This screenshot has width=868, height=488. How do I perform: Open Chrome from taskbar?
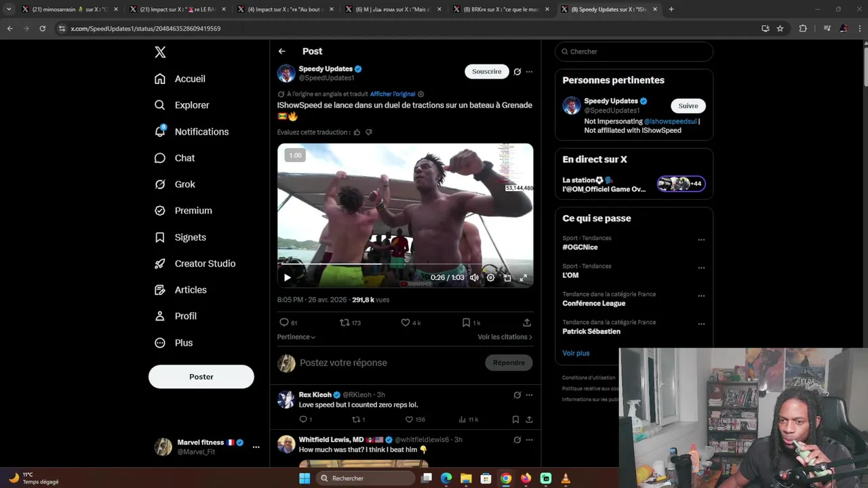(506, 479)
